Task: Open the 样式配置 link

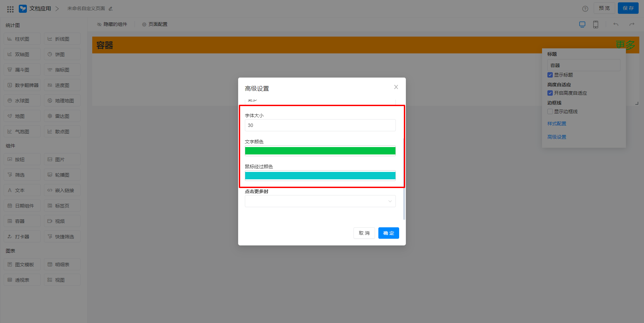Action: coord(556,124)
